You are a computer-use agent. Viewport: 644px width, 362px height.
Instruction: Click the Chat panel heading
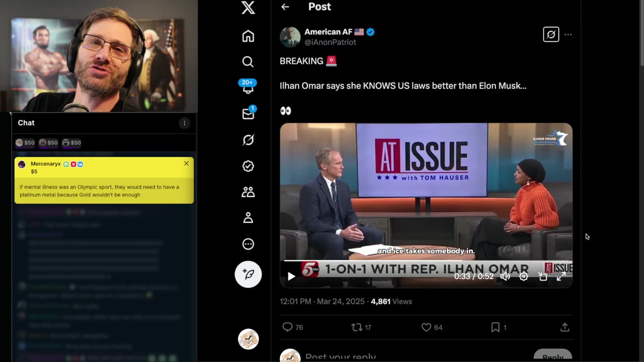(26, 123)
